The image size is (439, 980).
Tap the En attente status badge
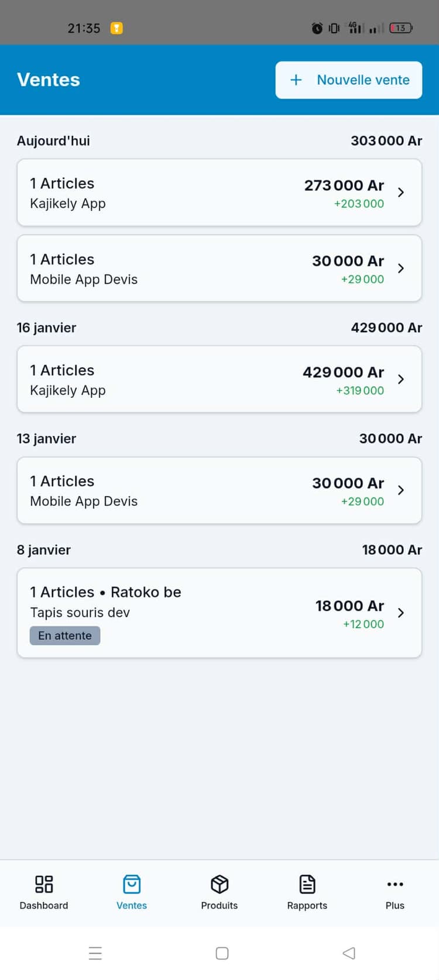click(65, 635)
